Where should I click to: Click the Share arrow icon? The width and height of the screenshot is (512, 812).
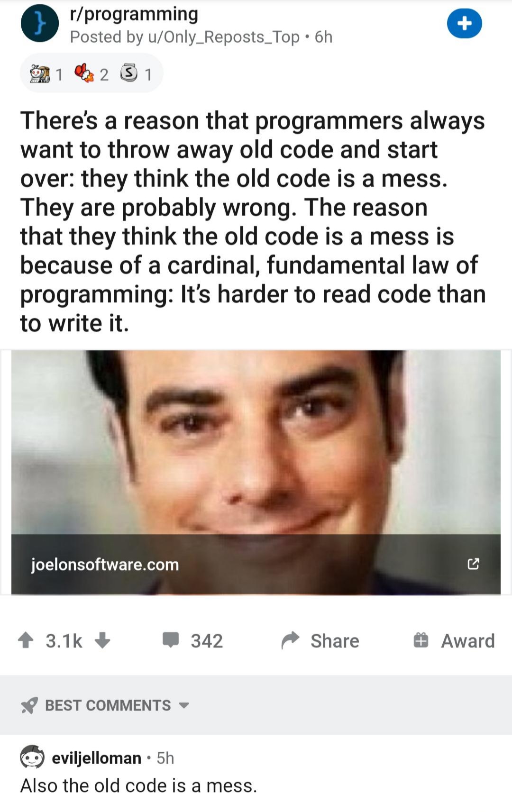(x=291, y=640)
